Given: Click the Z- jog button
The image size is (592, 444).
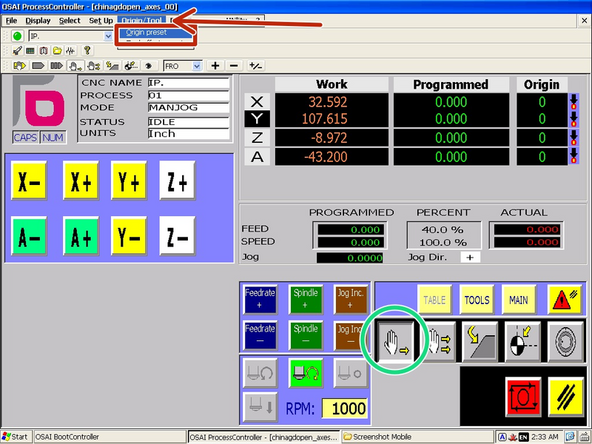Looking at the screenshot, I should (177, 236).
